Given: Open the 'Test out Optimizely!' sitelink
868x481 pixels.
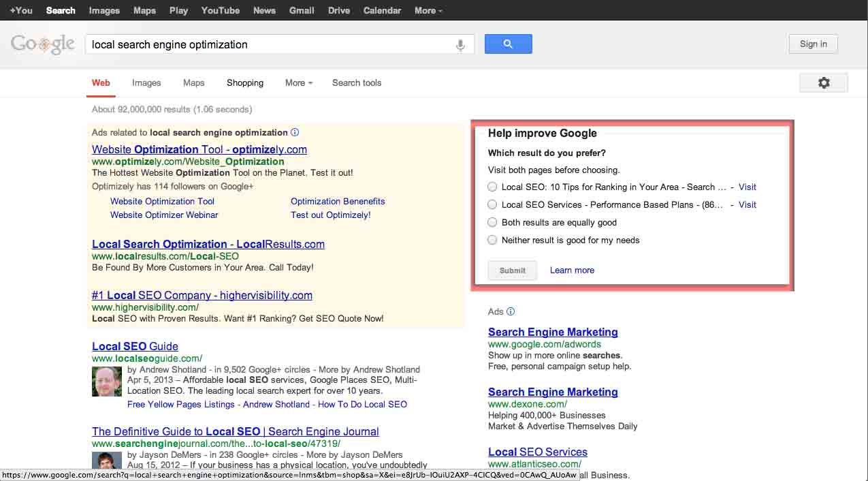Looking at the screenshot, I should [x=331, y=215].
